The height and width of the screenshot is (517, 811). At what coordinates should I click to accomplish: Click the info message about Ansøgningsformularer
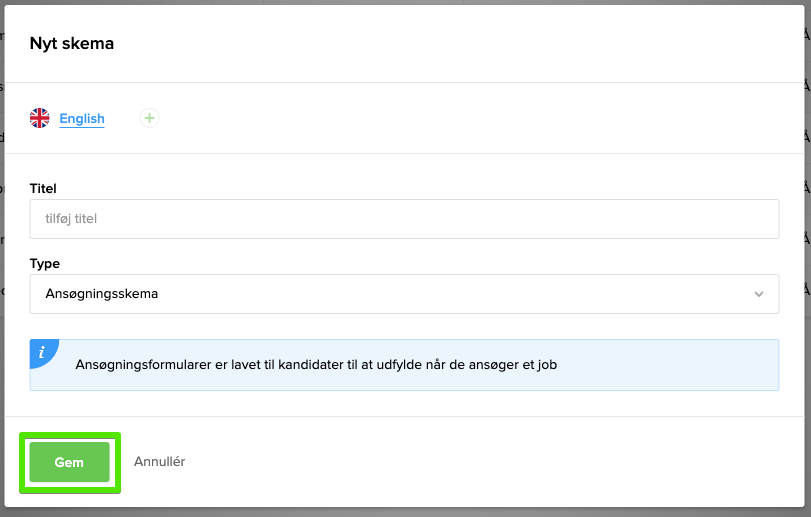tap(316, 365)
